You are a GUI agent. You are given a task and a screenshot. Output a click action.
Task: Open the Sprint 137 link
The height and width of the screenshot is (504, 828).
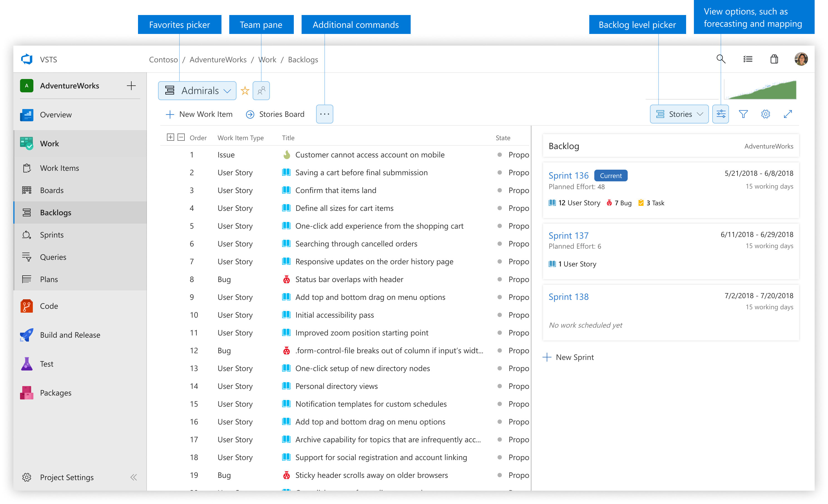[568, 236]
